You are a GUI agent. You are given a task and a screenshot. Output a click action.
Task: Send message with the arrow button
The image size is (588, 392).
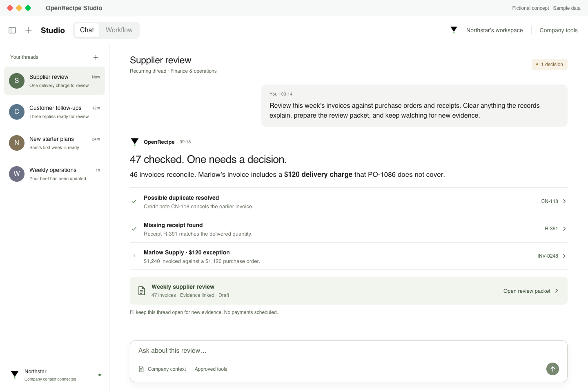pos(552,369)
